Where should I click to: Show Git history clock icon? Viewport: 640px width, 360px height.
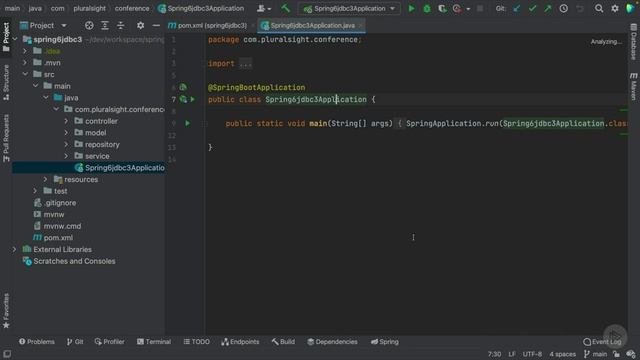564,9
